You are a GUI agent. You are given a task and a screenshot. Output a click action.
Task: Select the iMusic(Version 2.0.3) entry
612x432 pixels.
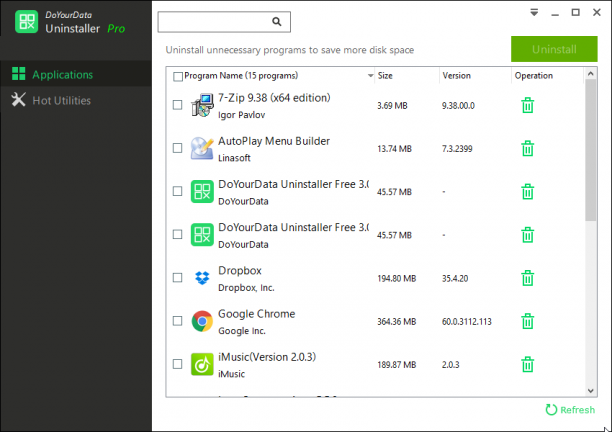pyautogui.click(x=267, y=357)
